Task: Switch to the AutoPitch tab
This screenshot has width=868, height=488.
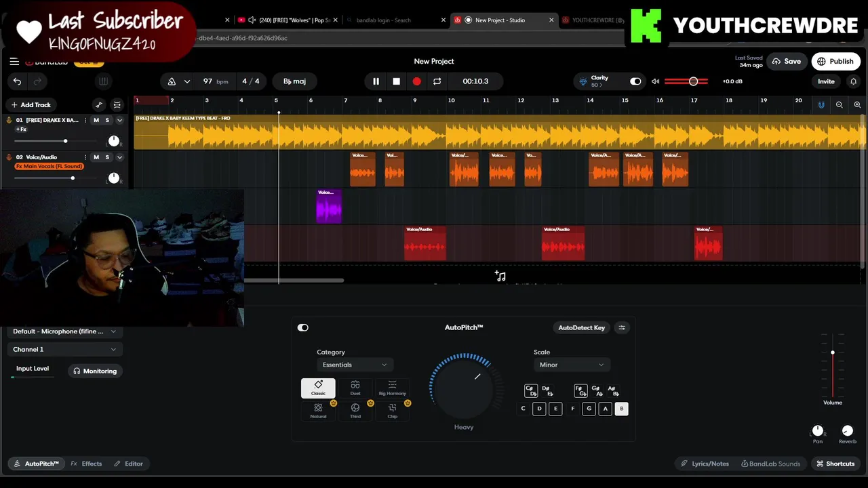Action: [x=37, y=464]
